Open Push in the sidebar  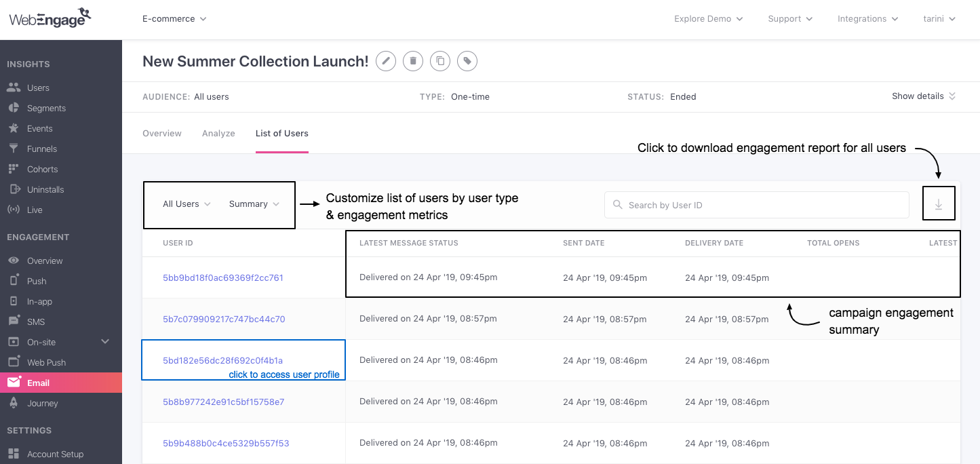pos(37,281)
